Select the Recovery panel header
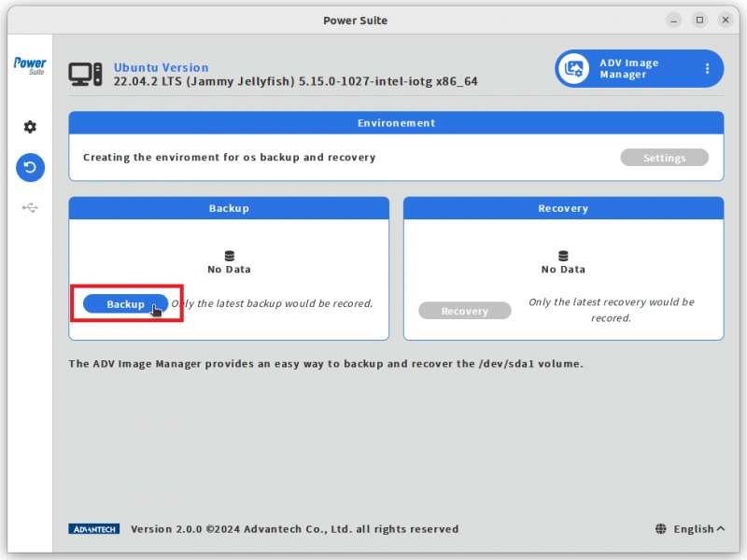This screenshot has width=747, height=560. click(563, 208)
